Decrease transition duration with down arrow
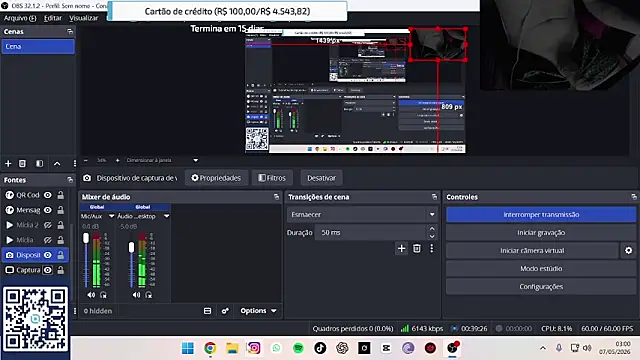 pos(432,237)
